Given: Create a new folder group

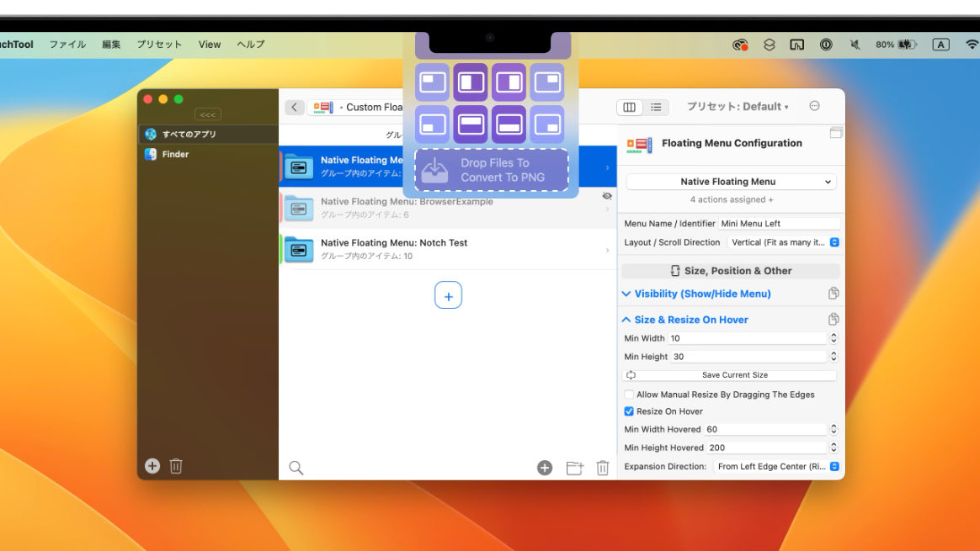Looking at the screenshot, I should point(574,467).
